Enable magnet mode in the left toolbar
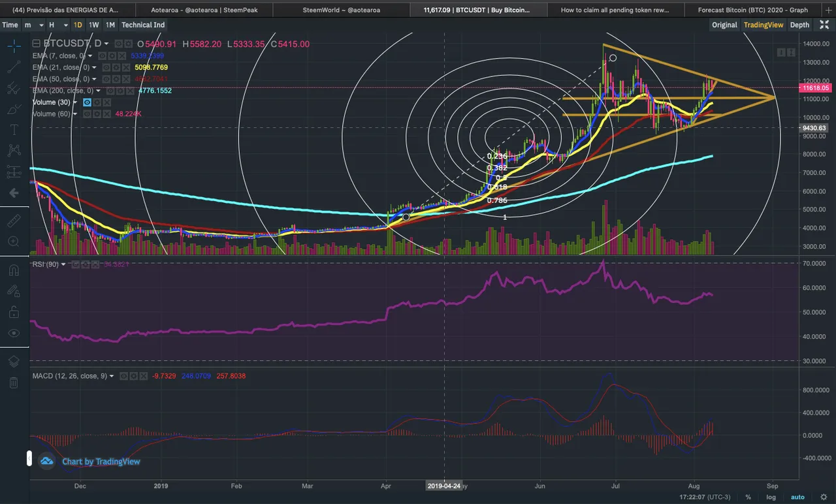The image size is (836, 504). tap(14, 270)
